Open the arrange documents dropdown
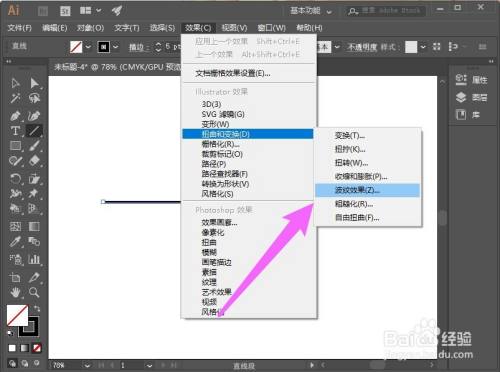This screenshot has width=500, height=372. click(90, 11)
